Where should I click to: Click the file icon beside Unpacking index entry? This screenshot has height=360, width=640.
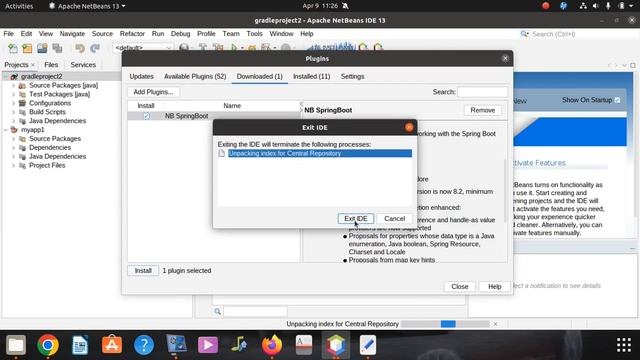coord(221,153)
